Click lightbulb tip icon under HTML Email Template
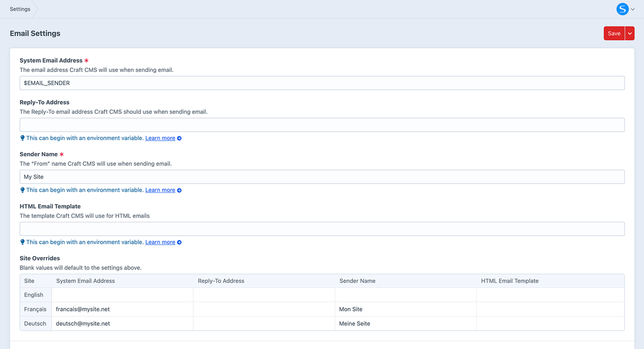This screenshot has height=349, width=644. click(x=23, y=242)
